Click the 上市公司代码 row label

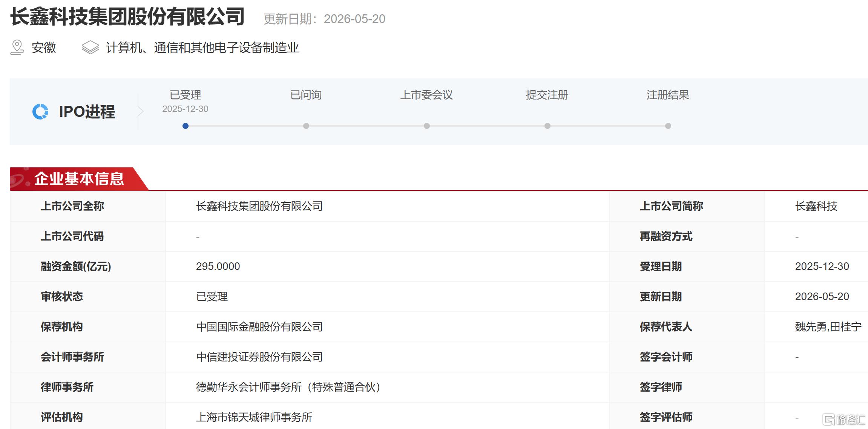[72, 236]
